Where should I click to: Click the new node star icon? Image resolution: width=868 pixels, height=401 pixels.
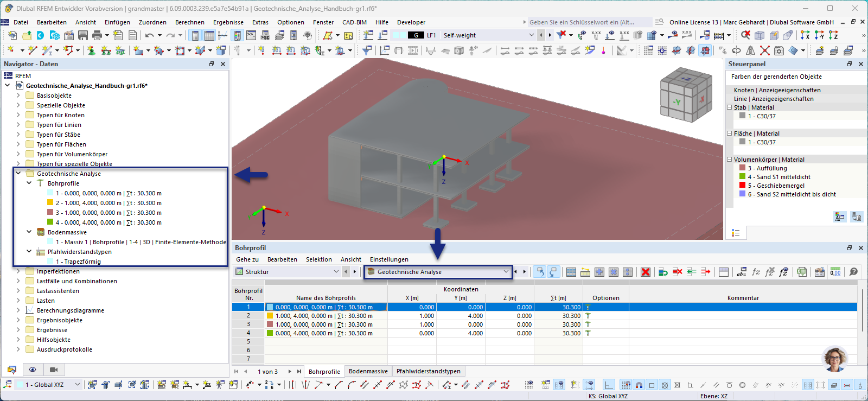click(x=11, y=50)
